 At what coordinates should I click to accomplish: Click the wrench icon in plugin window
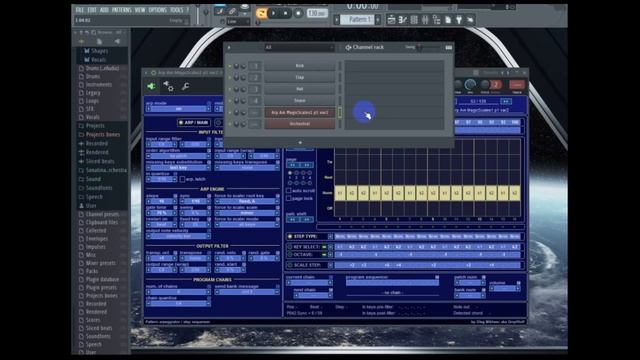pyautogui.click(x=185, y=86)
